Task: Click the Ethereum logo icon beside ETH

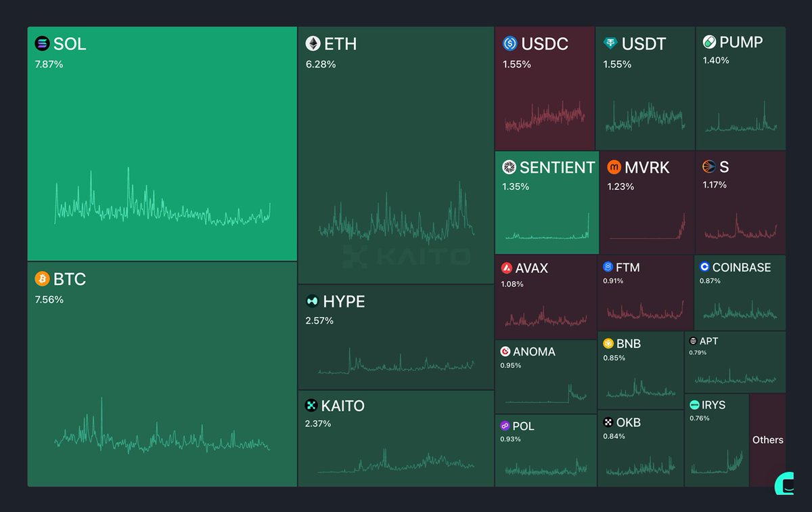Action: pyautogui.click(x=313, y=44)
